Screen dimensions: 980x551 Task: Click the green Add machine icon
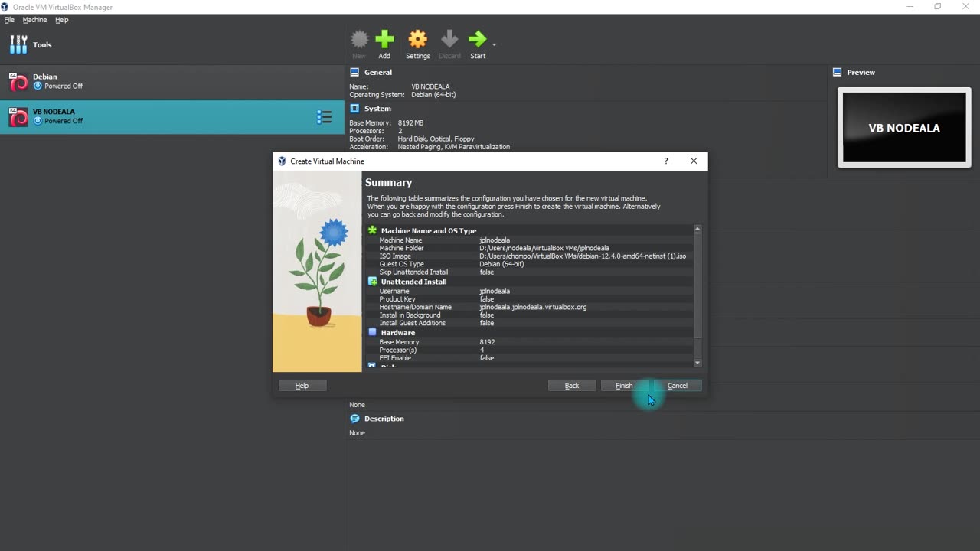(x=384, y=39)
